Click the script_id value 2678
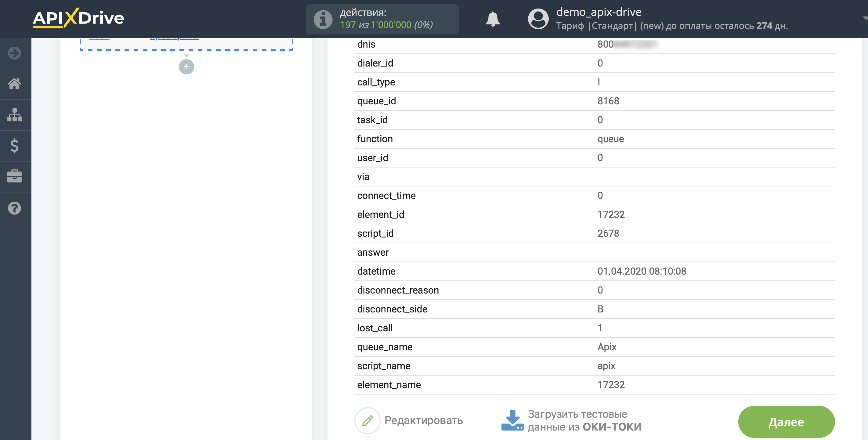 pos(608,233)
